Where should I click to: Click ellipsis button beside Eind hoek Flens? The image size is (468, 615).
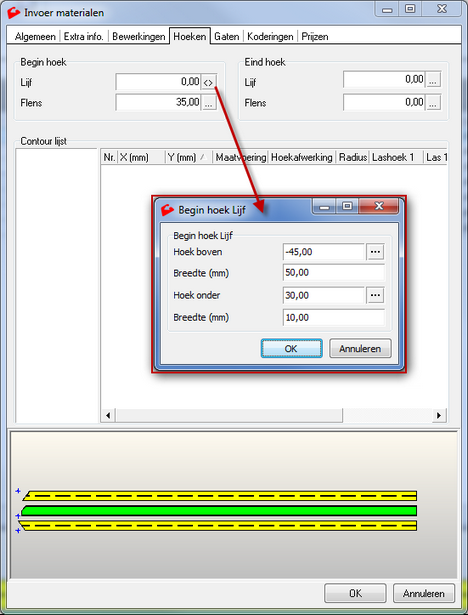(x=433, y=103)
